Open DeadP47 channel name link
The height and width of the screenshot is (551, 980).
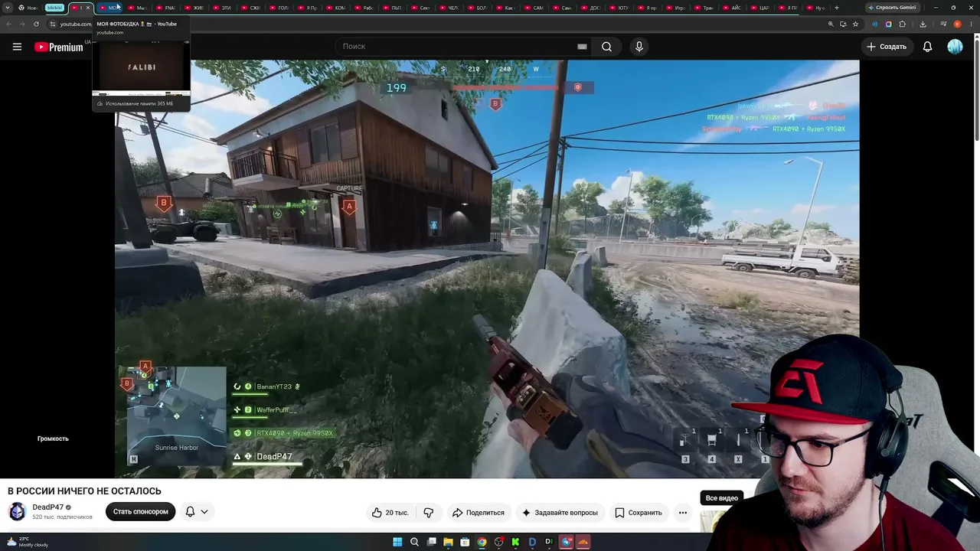[47, 507]
